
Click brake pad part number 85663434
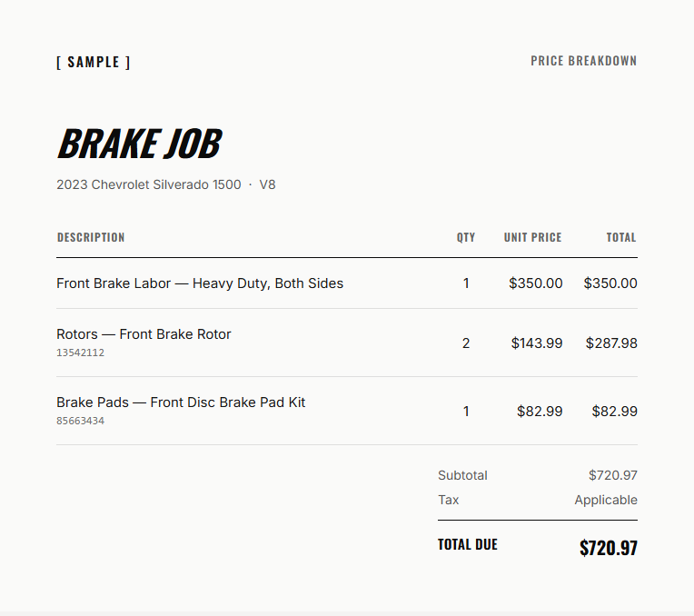click(x=80, y=421)
